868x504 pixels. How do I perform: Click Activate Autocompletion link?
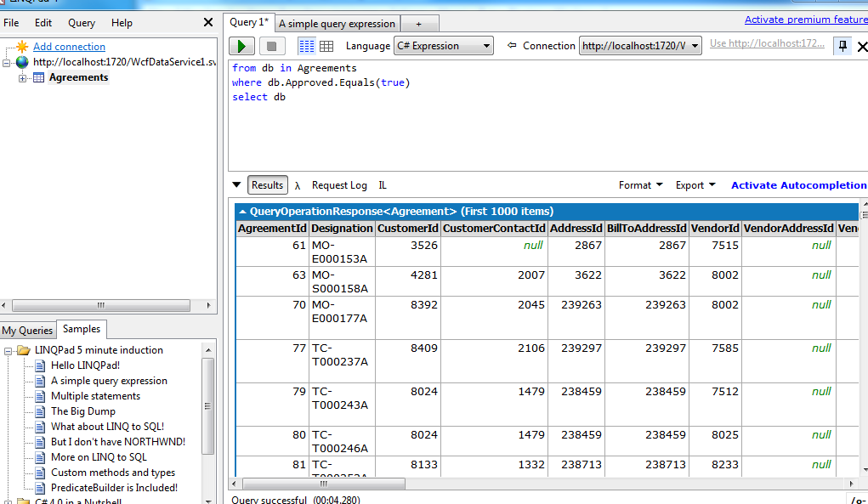799,185
